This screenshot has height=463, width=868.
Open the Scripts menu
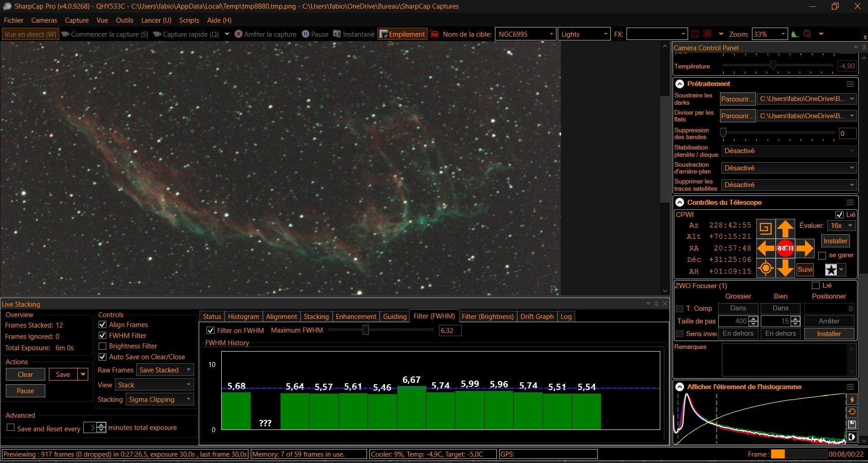[189, 20]
